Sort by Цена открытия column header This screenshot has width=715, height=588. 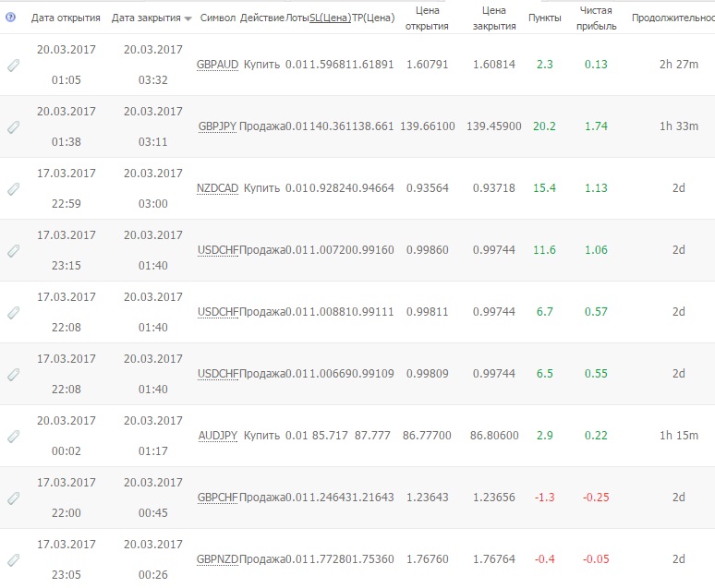tap(427, 18)
